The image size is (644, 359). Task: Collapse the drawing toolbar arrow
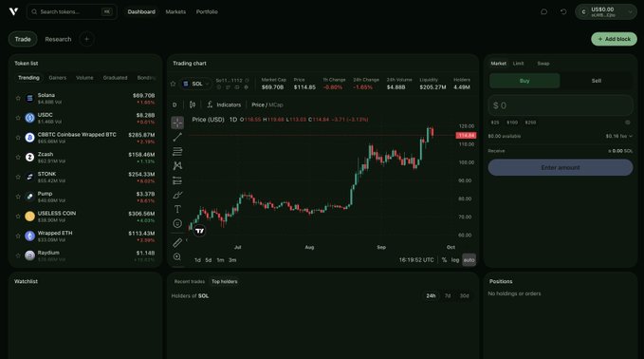(187, 239)
